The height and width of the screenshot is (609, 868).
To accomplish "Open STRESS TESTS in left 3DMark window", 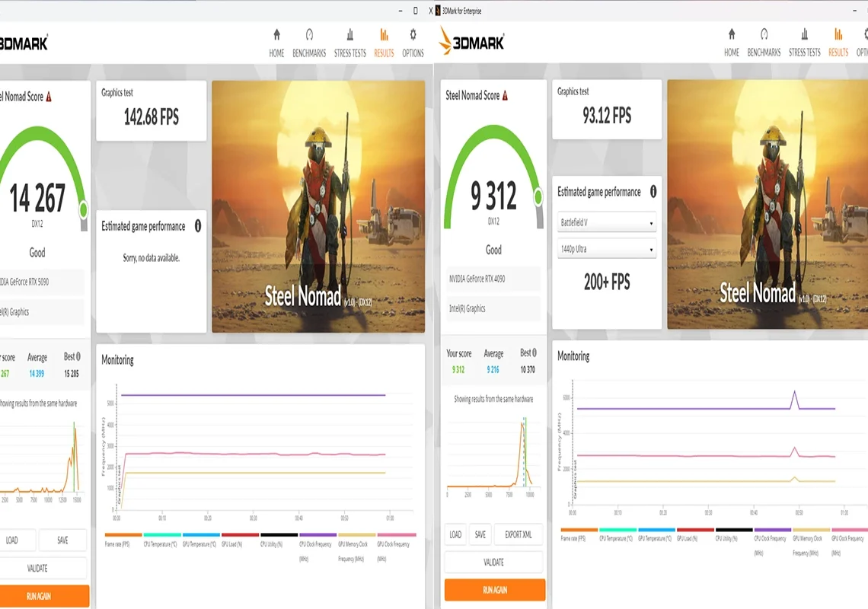I will click(349, 43).
